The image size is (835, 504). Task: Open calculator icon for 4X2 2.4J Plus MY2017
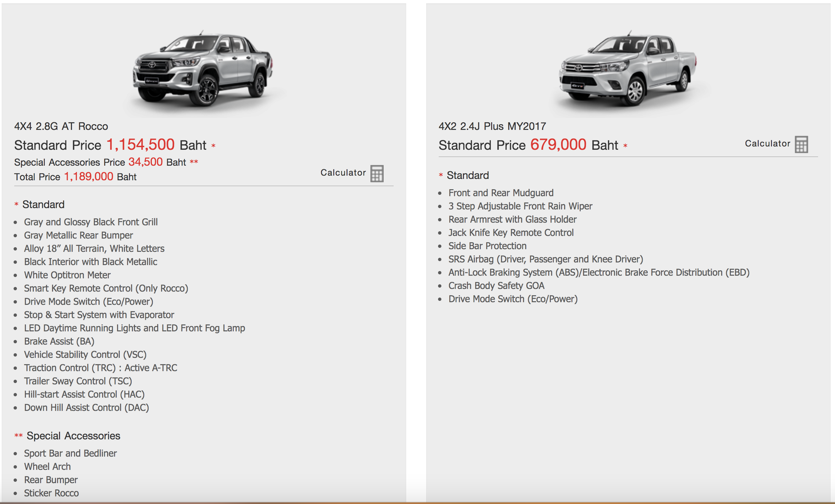pyautogui.click(x=802, y=144)
